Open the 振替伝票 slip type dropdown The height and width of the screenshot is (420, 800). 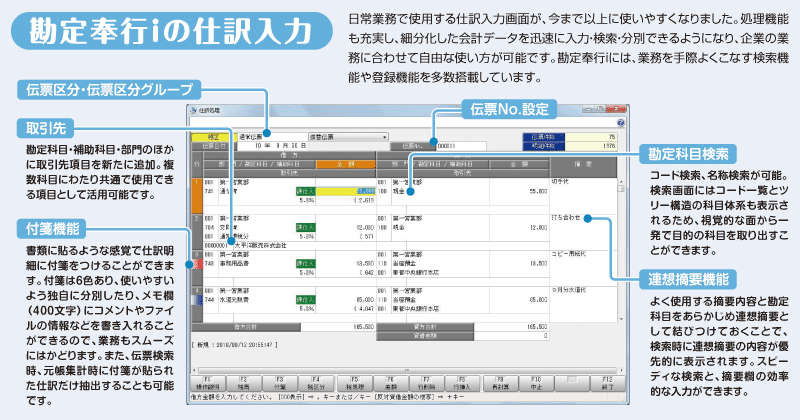[x=348, y=137]
